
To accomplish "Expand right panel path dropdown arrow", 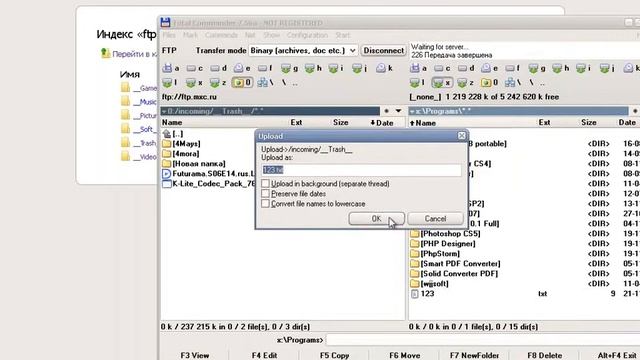I will tap(412, 111).
